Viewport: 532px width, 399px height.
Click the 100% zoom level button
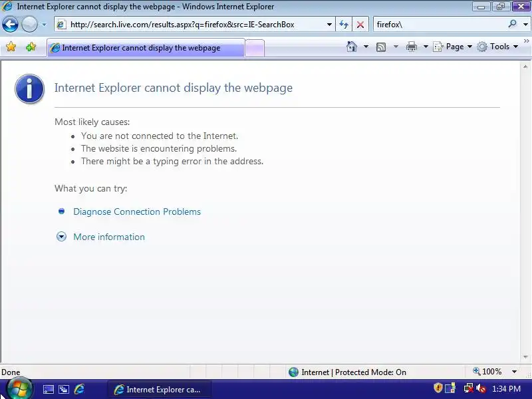click(x=487, y=372)
